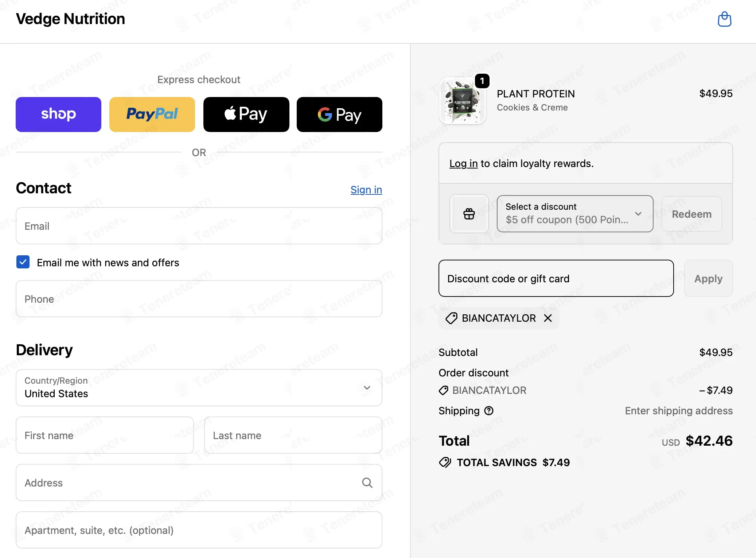Click the address search magnifier icon
The image size is (756, 558).
[x=367, y=483]
